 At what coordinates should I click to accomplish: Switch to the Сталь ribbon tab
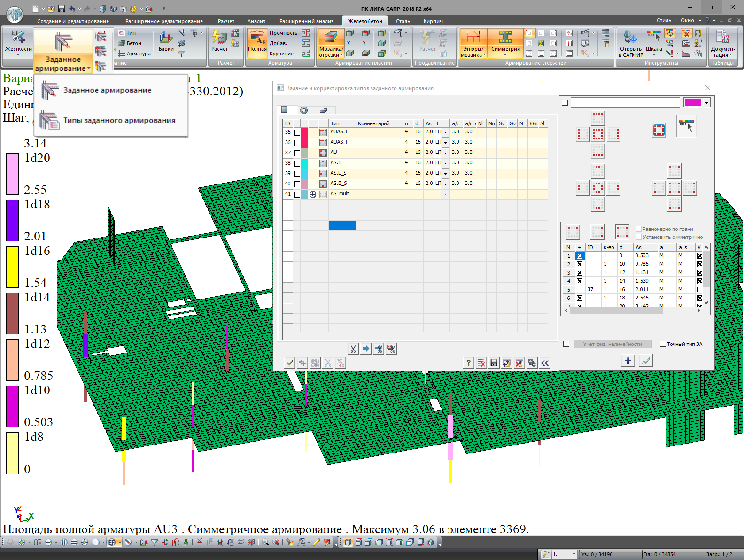click(x=403, y=21)
